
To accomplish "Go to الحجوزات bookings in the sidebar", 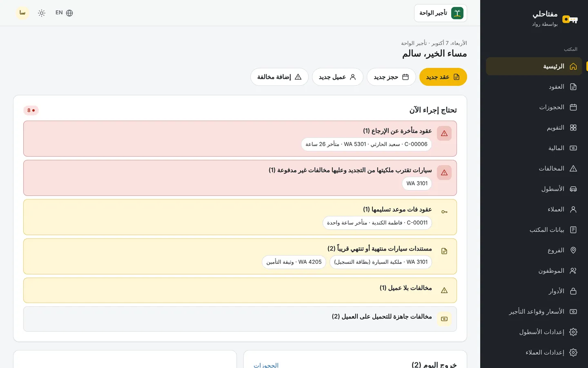I will 534,107.
